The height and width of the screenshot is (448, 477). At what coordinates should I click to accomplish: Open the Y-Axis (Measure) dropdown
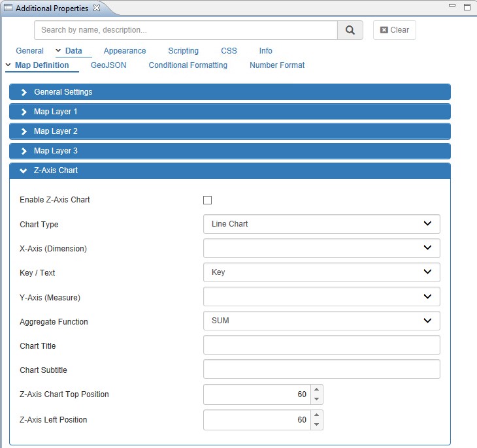click(x=321, y=296)
